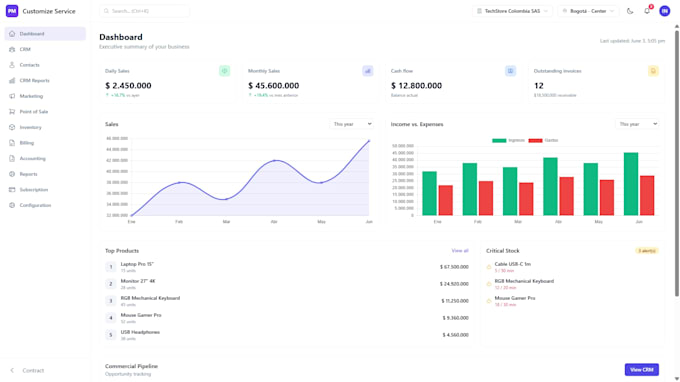The width and height of the screenshot is (680, 382).
Task: Open the TechStore Colombia SAS company dropdown
Action: pos(512,11)
